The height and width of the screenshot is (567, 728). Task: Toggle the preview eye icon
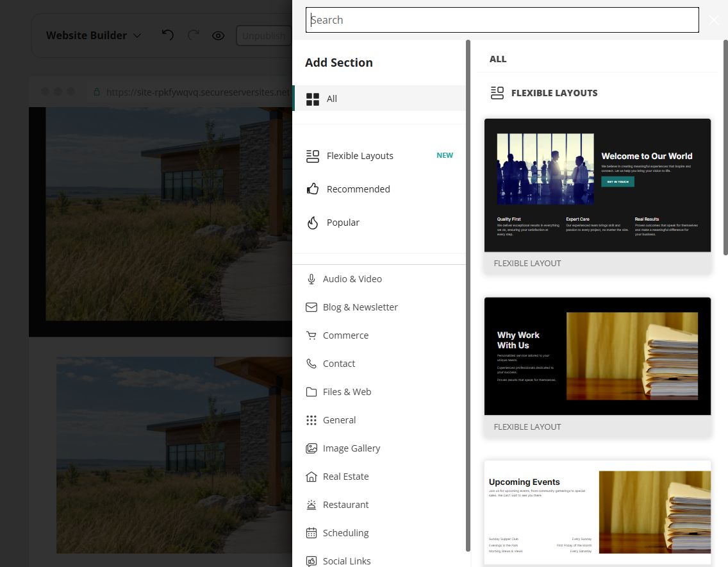[219, 36]
